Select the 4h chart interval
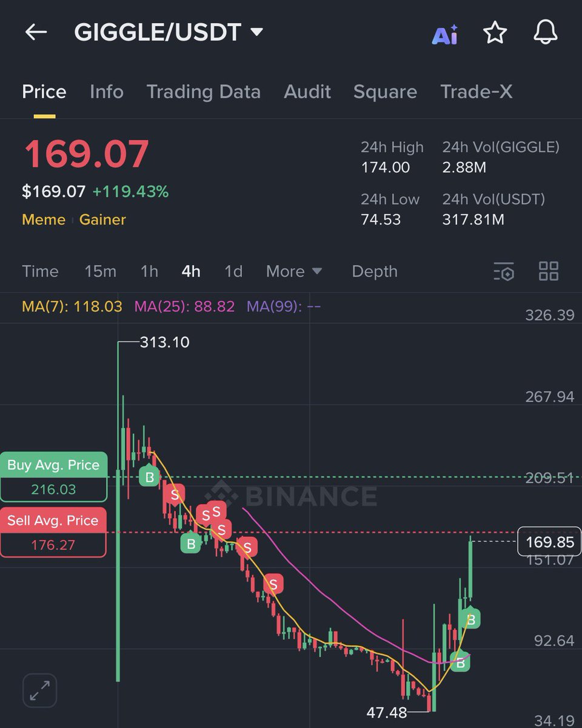The width and height of the screenshot is (582, 728). click(x=191, y=271)
